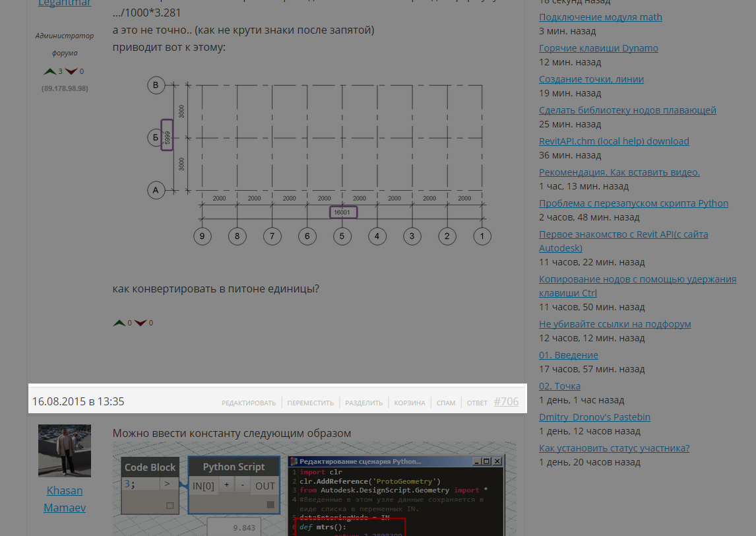The height and width of the screenshot is (536, 756).
Task: Mark the post as СПАМ
Action: (x=446, y=403)
